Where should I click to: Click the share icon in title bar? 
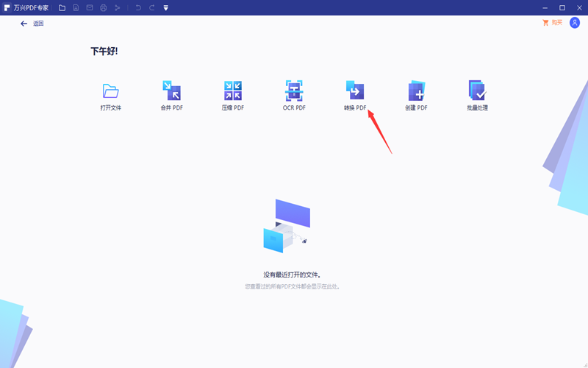coord(118,8)
